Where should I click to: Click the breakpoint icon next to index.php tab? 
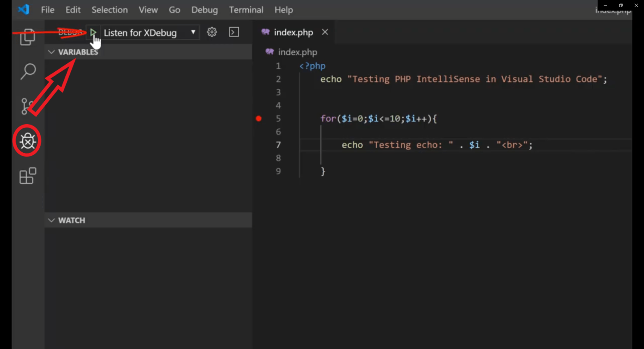[x=265, y=32]
